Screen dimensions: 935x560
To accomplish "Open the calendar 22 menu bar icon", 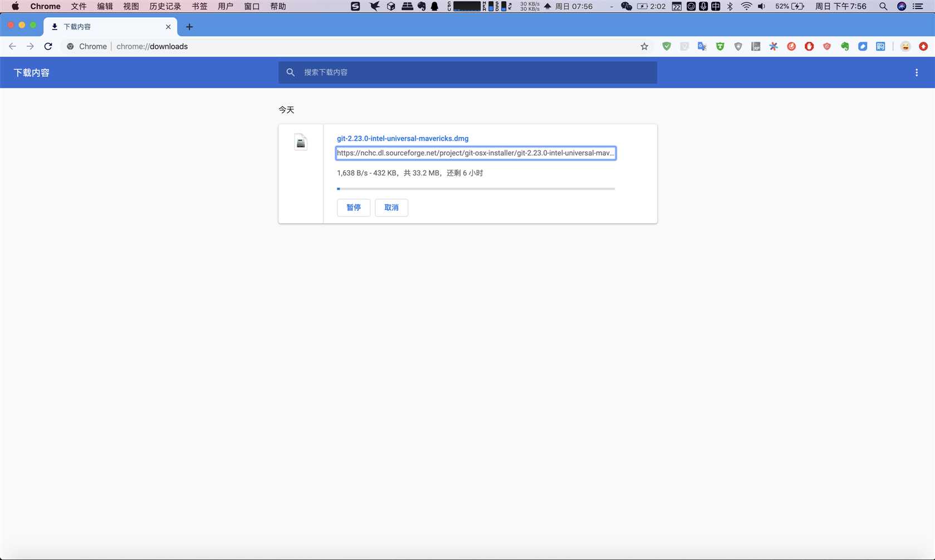I will point(677,7).
